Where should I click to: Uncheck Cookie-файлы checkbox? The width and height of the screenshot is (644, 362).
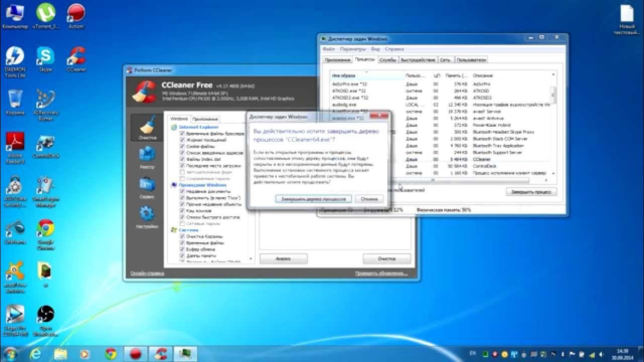tap(182, 146)
